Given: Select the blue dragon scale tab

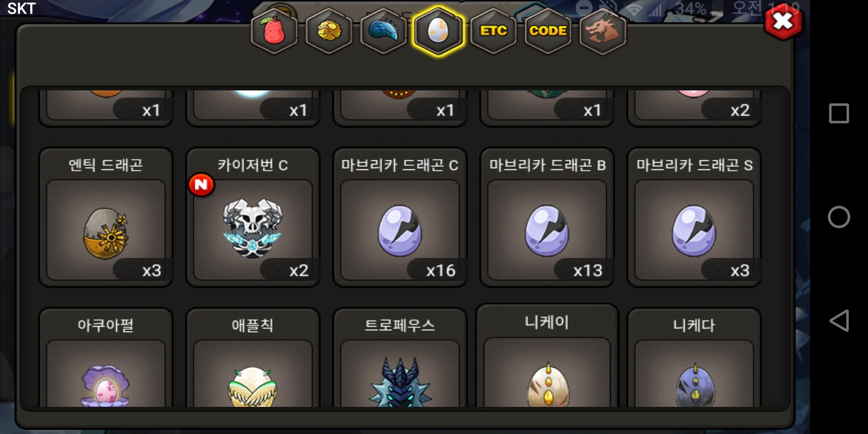Looking at the screenshot, I should pyautogui.click(x=383, y=31).
